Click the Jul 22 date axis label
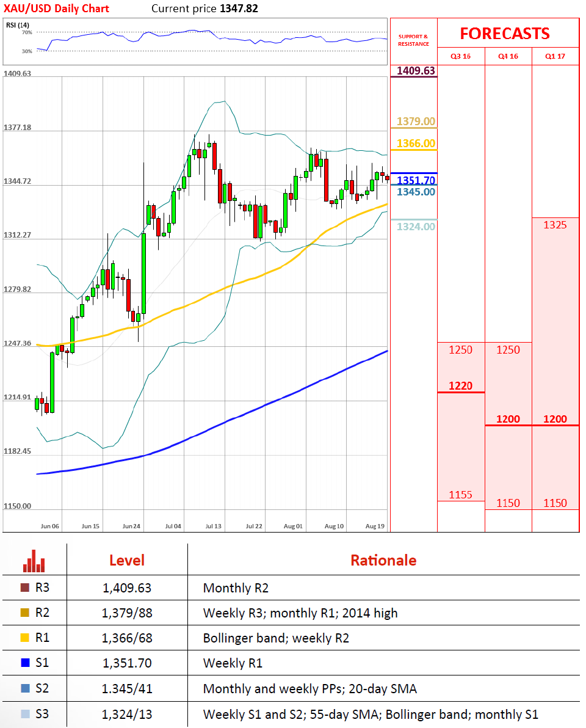The image size is (586, 728). (254, 526)
